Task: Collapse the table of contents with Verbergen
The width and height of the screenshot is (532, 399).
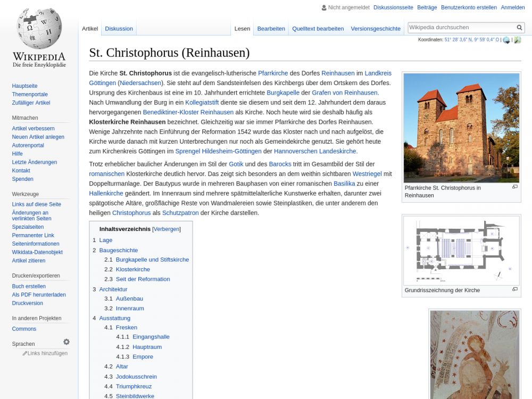Action: [167, 229]
